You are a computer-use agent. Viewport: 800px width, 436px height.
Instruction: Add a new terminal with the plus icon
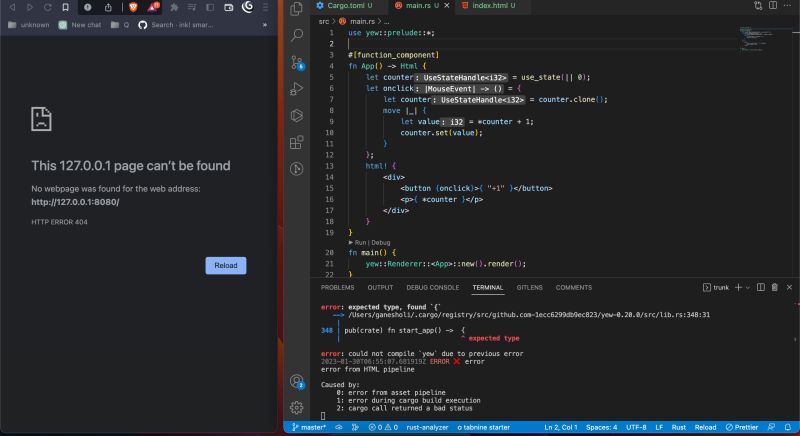point(738,287)
